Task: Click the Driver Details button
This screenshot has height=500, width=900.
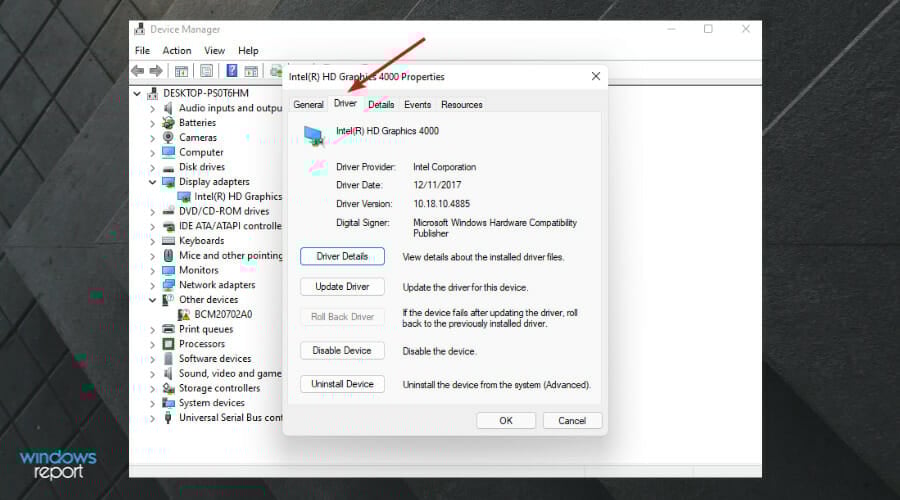Action: click(342, 256)
